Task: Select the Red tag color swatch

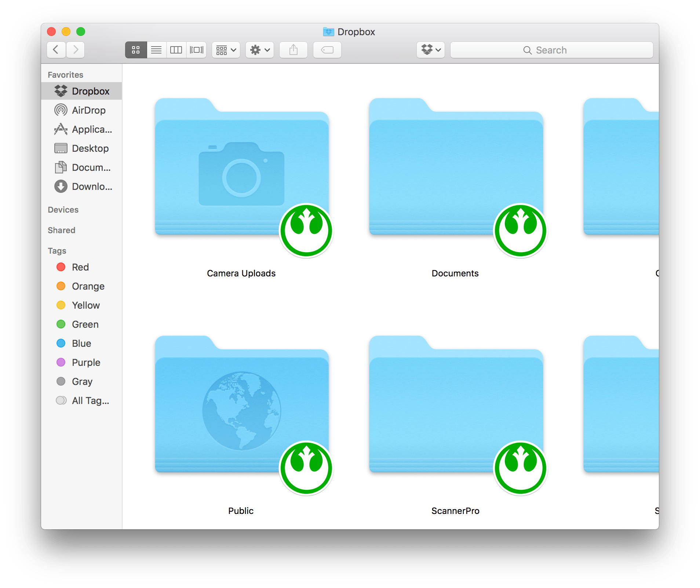Action: tap(61, 267)
